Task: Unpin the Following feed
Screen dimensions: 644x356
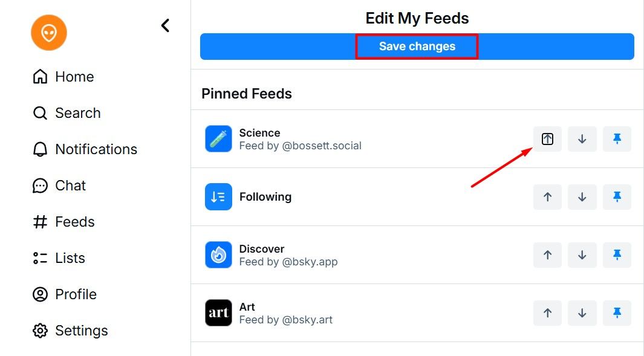Action: click(x=617, y=197)
